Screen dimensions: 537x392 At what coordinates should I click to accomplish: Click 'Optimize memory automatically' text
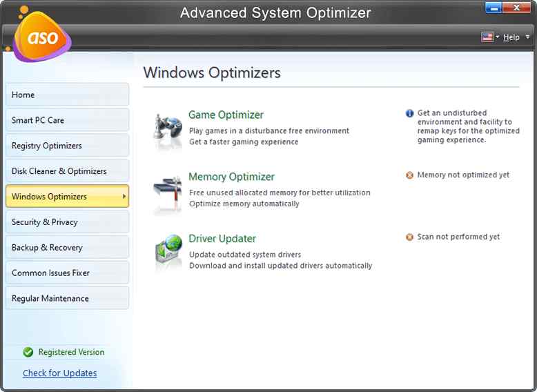tap(244, 204)
